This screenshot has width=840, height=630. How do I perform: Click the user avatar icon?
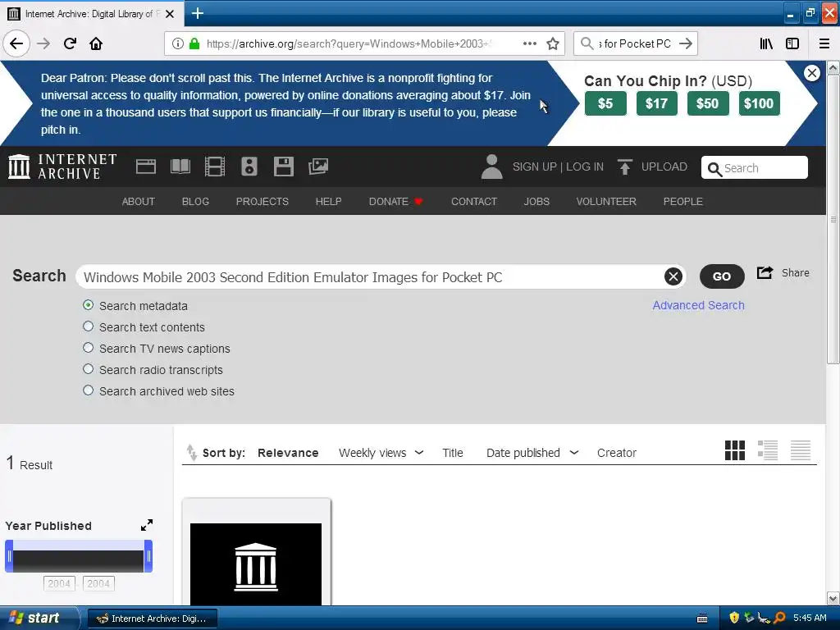click(491, 167)
